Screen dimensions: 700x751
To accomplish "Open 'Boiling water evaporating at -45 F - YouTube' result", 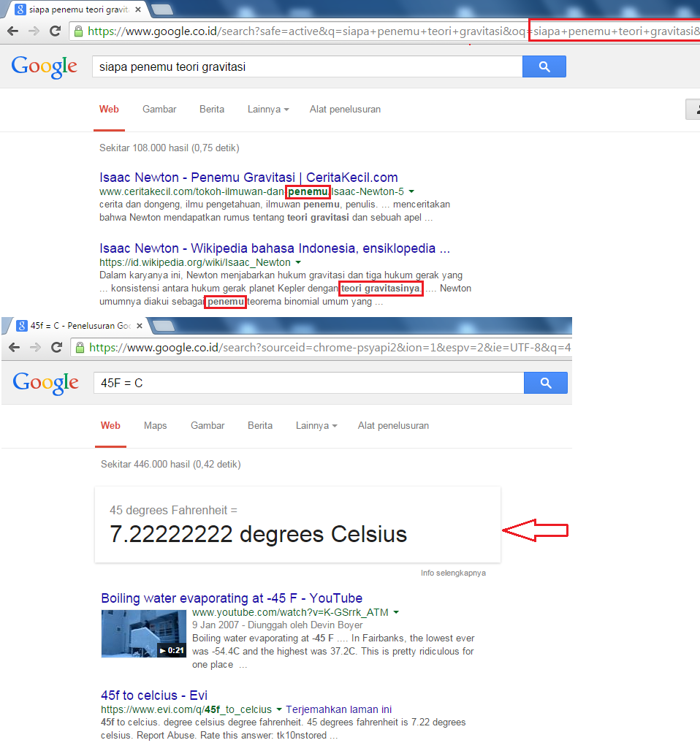I will (232, 598).
